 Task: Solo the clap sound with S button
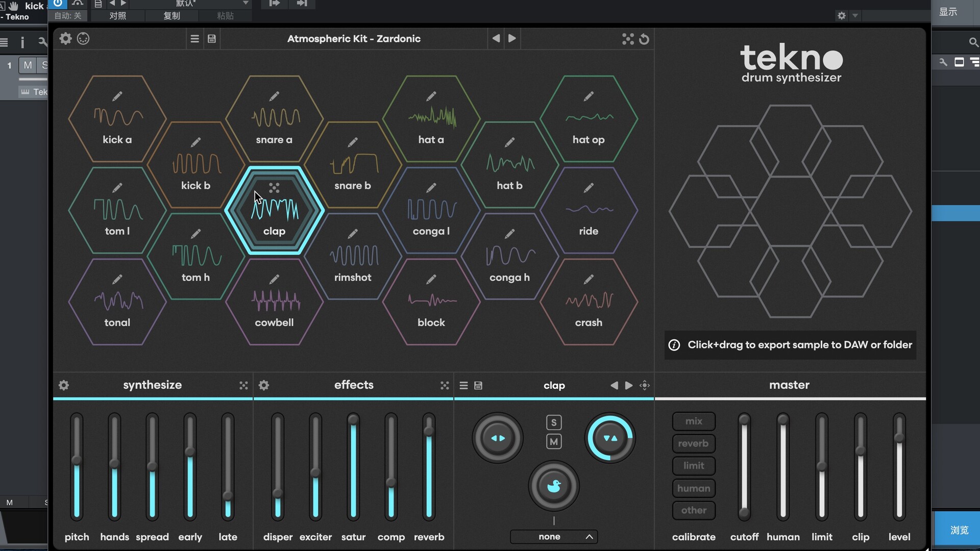pyautogui.click(x=554, y=422)
